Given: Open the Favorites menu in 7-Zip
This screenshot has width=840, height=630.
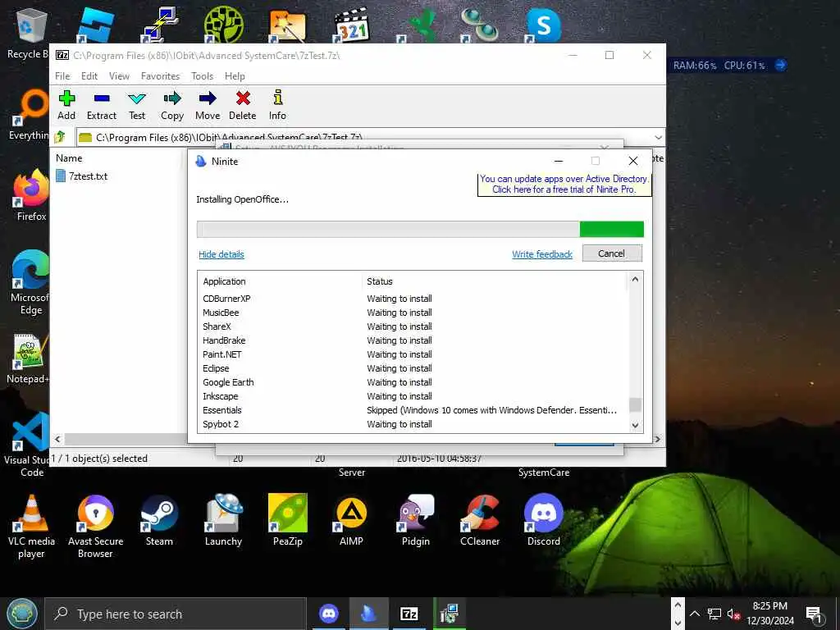Looking at the screenshot, I should 160,76.
